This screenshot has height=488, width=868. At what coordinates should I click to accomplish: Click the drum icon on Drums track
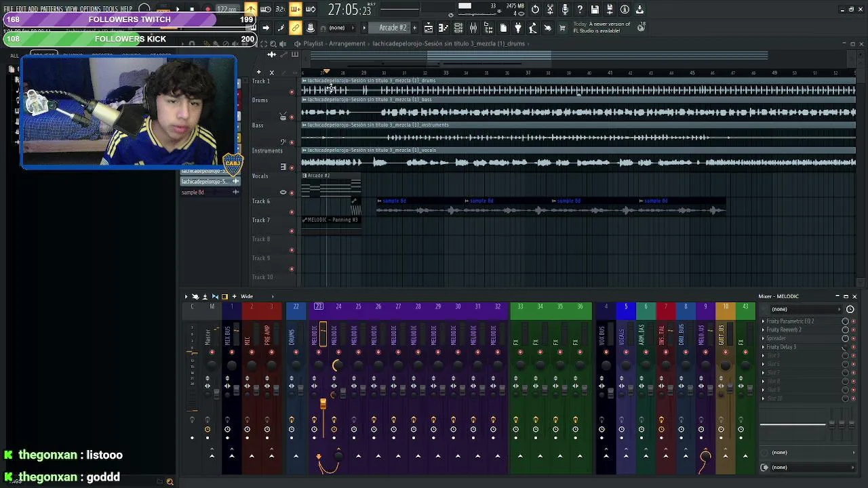click(283, 117)
